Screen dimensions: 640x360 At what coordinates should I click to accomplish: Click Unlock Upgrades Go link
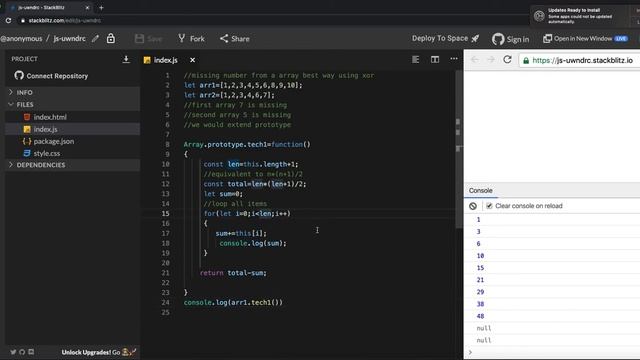pyautogui.click(x=99, y=352)
